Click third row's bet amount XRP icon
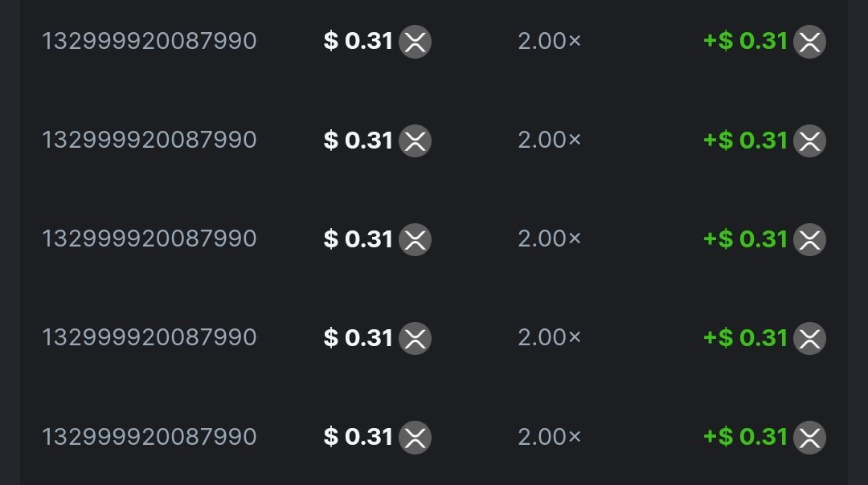 pos(415,239)
